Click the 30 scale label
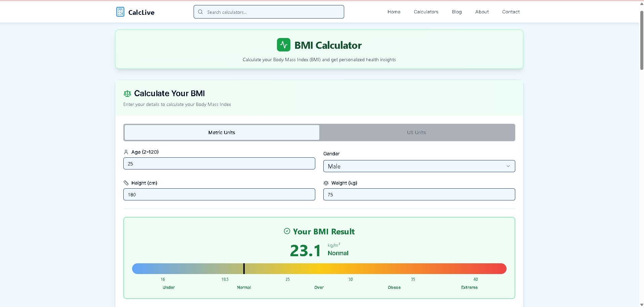 351,279
